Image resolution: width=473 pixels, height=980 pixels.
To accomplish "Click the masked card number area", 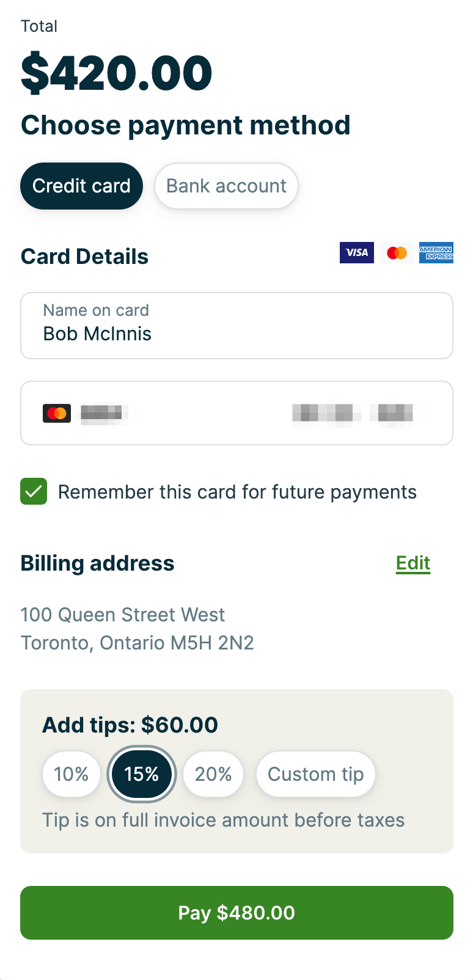I will [x=103, y=413].
